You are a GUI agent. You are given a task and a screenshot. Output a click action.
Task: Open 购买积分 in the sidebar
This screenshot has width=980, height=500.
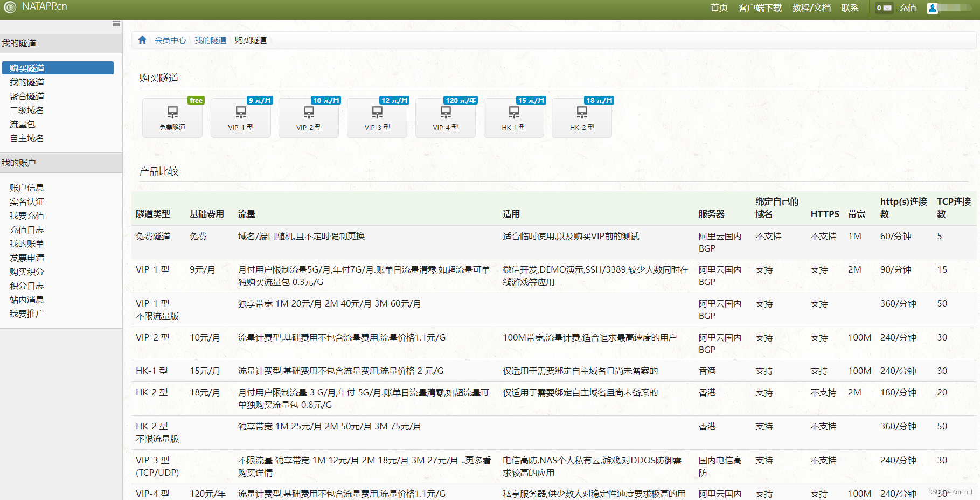[27, 272]
